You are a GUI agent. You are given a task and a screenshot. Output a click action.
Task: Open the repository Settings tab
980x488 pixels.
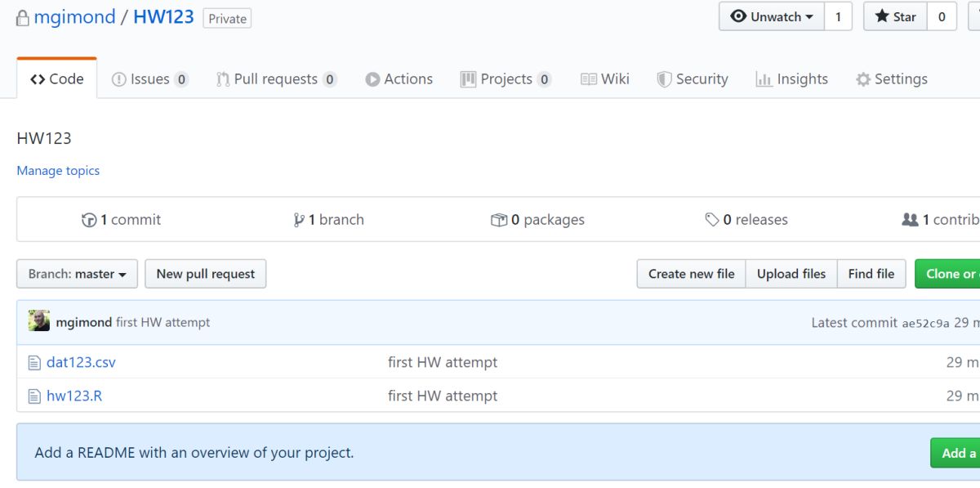(892, 79)
